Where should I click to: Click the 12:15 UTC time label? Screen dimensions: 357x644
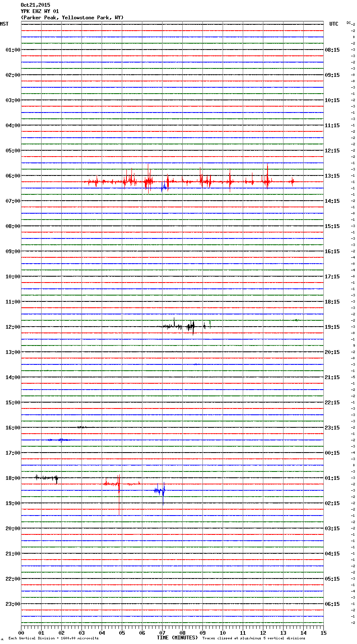pos(332,151)
